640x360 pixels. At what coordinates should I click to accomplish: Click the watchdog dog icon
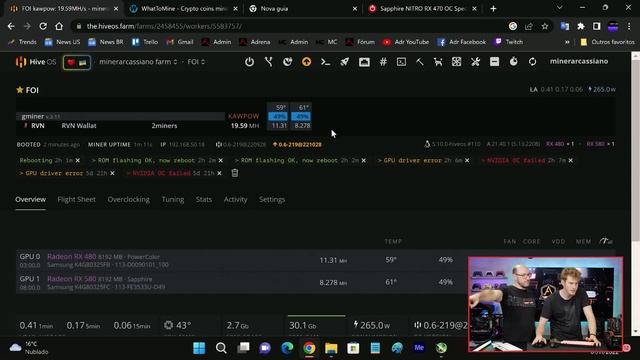click(x=438, y=62)
